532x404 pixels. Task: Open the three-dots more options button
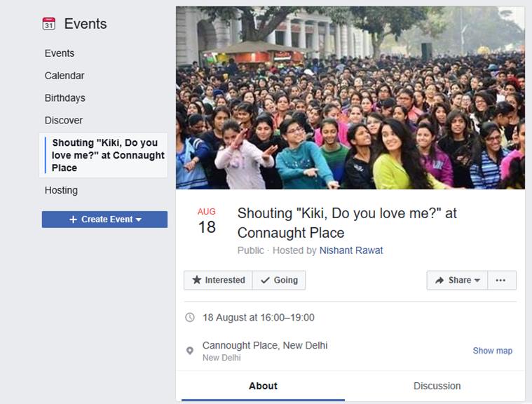500,280
